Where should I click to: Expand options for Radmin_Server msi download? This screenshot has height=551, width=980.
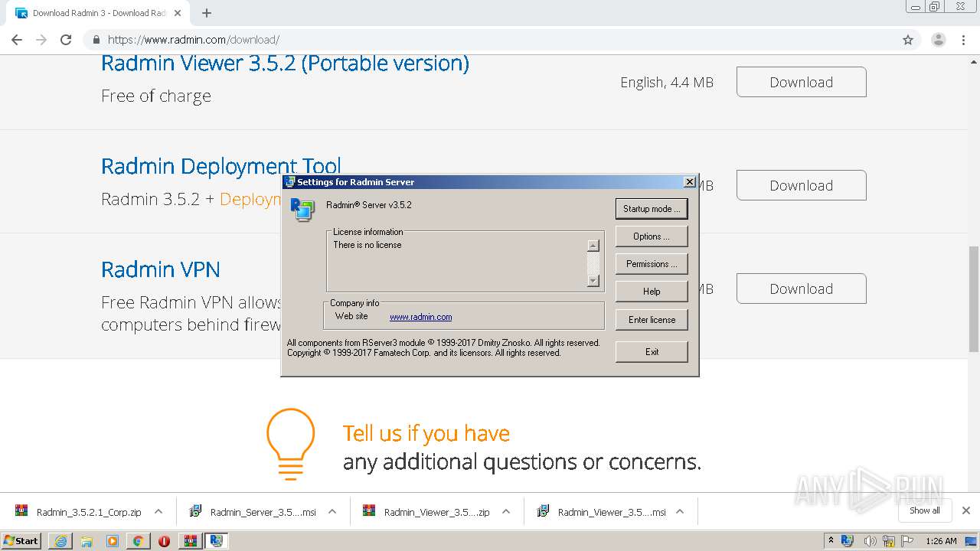coord(332,512)
